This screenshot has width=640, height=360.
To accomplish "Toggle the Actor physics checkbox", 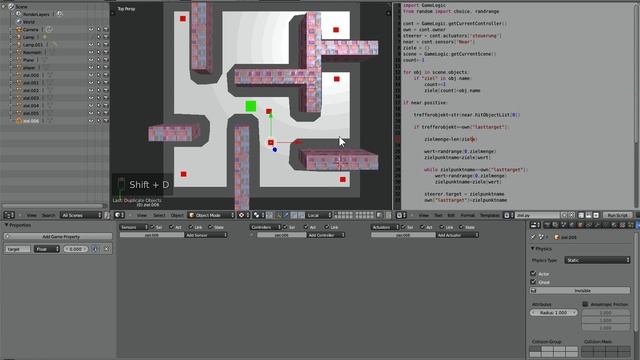I will pos(533,273).
